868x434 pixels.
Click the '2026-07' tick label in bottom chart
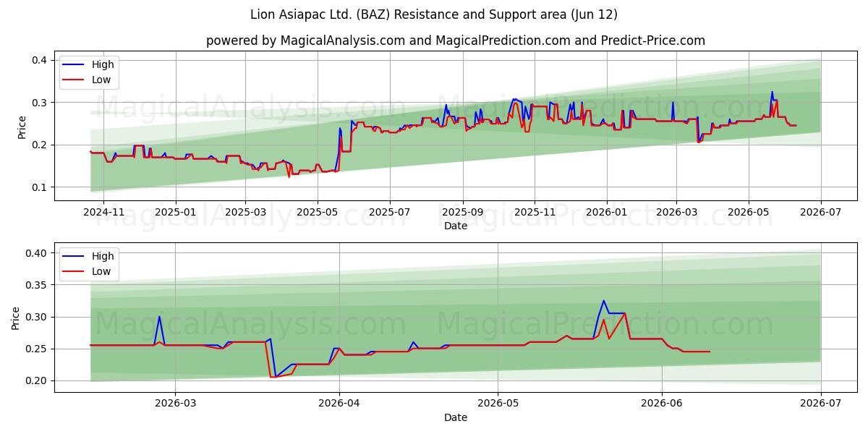point(821,404)
